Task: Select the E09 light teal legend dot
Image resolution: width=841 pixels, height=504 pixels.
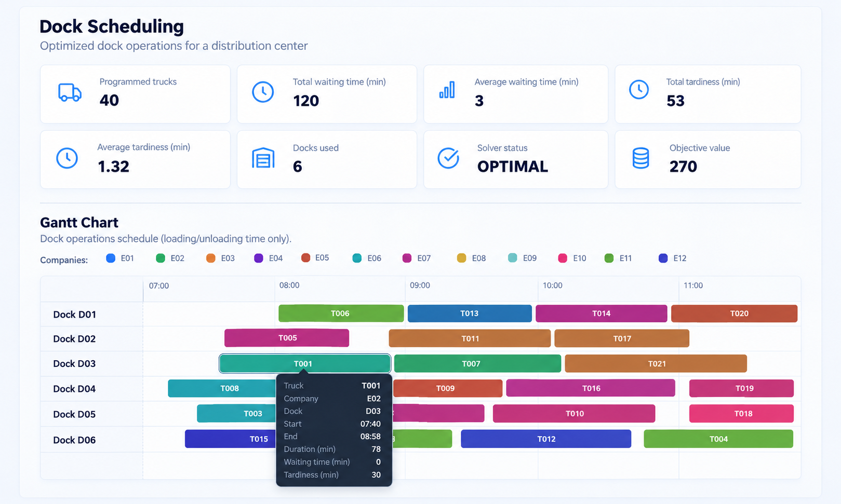Action: coord(513,257)
